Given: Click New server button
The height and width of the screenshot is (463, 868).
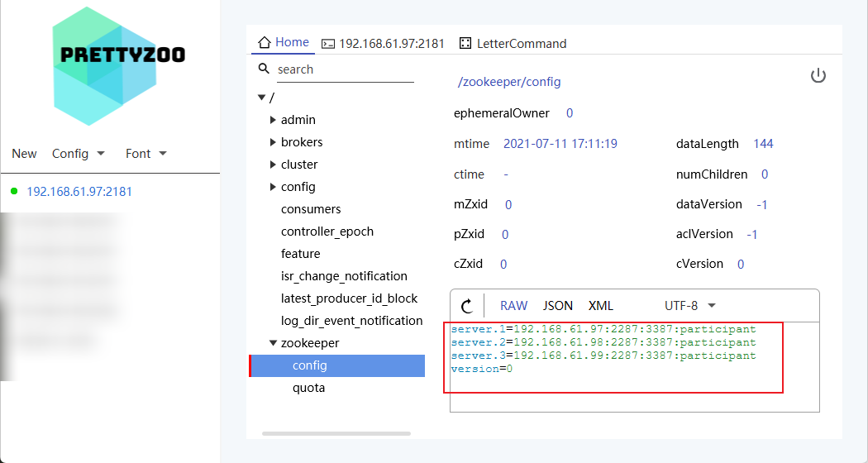Looking at the screenshot, I should [24, 154].
